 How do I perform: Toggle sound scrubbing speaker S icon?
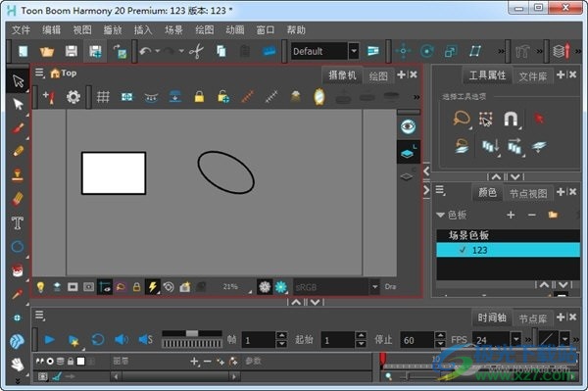click(145, 340)
